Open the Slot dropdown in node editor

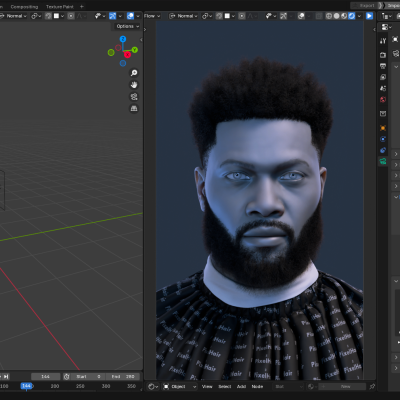289,387
